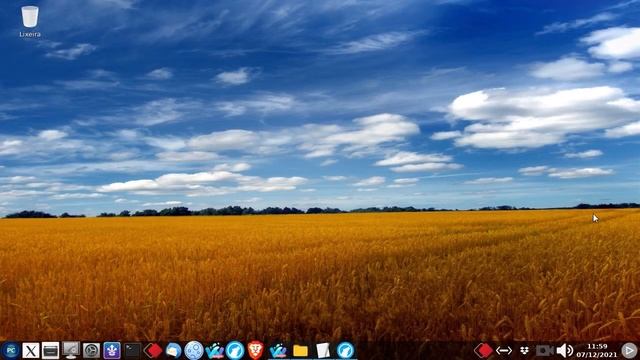
Task: Click the Dropbox tray icon
Action: pos(524,350)
